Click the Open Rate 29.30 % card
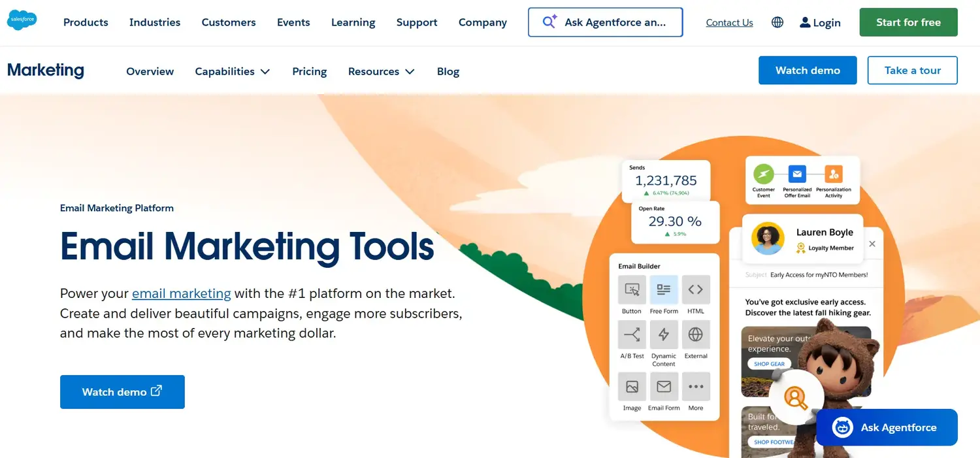The image size is (980, 458). 675,222
